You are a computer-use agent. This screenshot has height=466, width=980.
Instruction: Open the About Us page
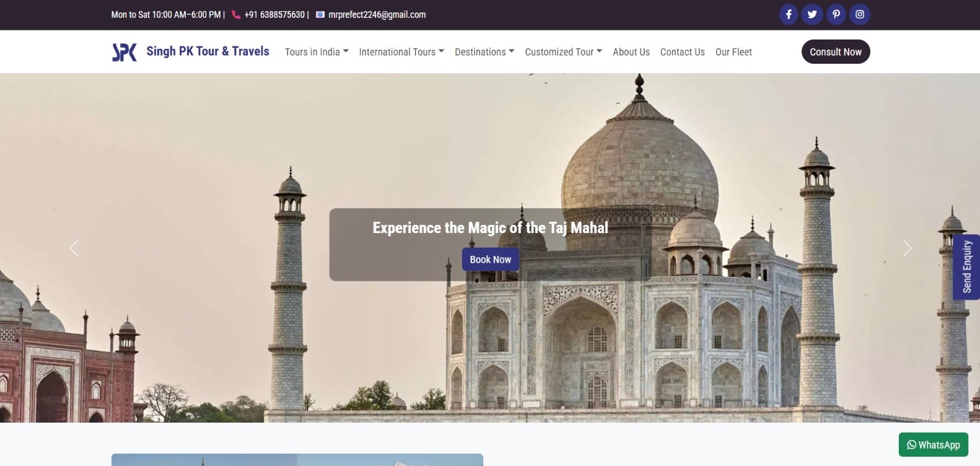631,52
